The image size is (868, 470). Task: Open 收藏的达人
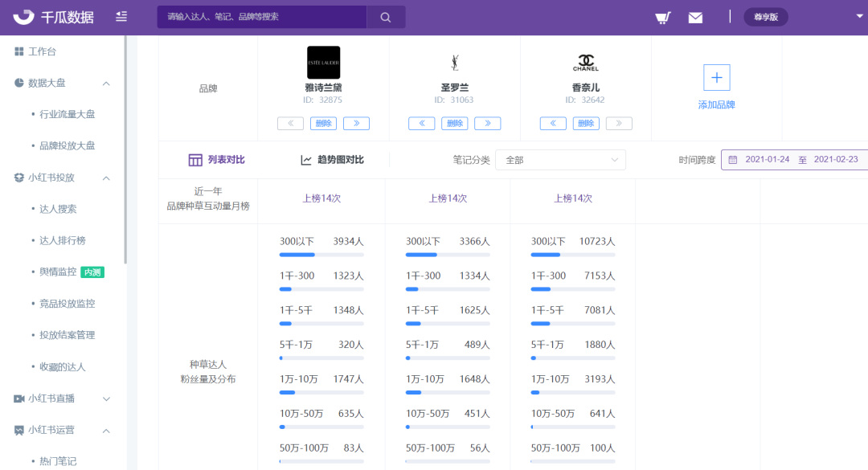click(62, 366)
